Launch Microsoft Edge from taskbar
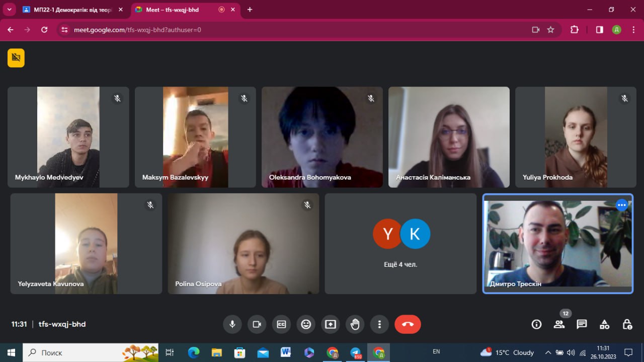This screenshot has height=362, width=644. point(194,352)
